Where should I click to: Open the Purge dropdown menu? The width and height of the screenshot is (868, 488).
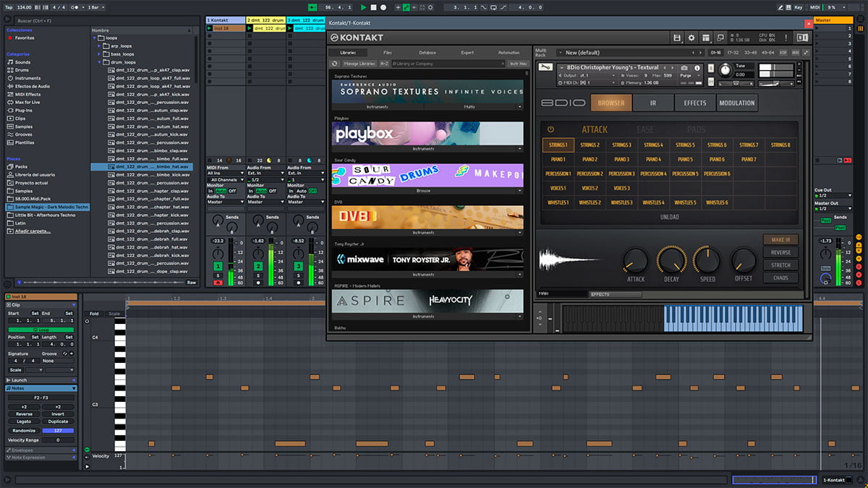click(x=690, y=75)
